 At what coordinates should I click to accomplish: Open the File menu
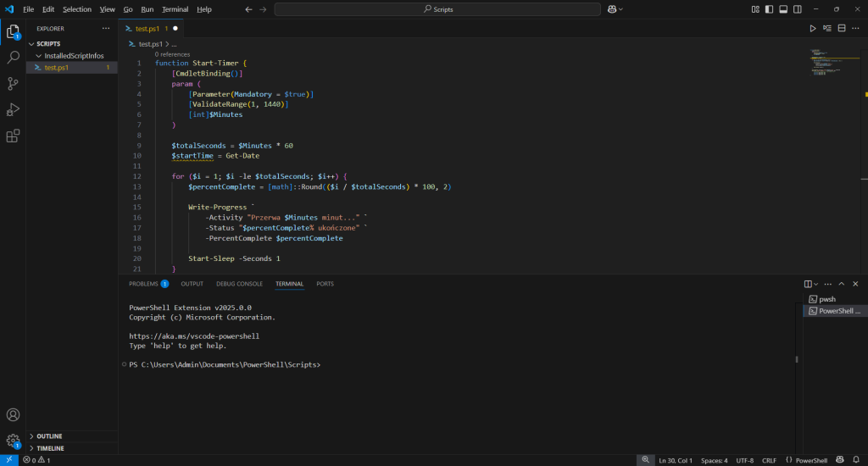28,9
